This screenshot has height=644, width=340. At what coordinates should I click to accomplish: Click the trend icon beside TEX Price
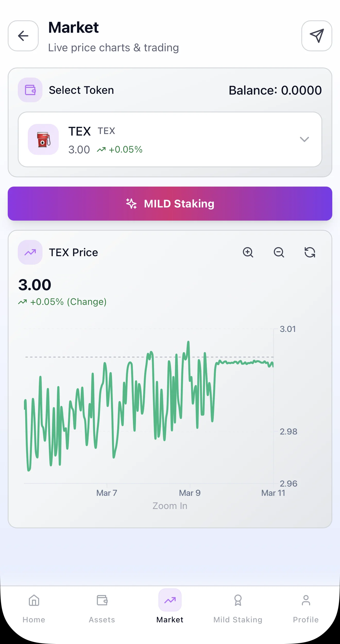pos(30,252)
